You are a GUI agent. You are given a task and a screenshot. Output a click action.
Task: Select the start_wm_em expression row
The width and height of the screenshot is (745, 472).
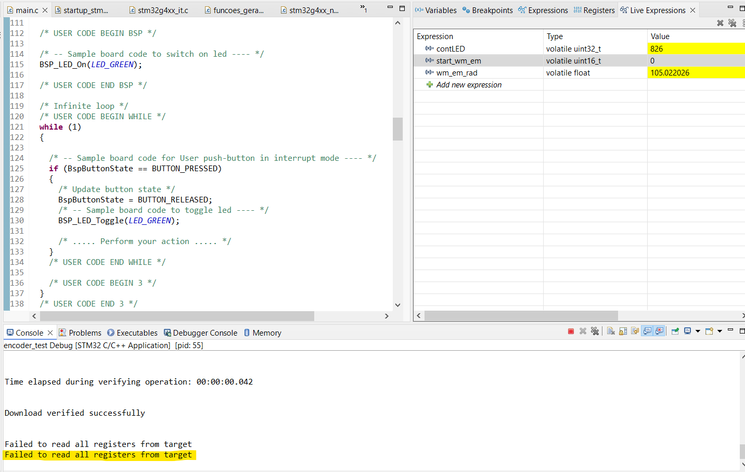click(579, 60)
